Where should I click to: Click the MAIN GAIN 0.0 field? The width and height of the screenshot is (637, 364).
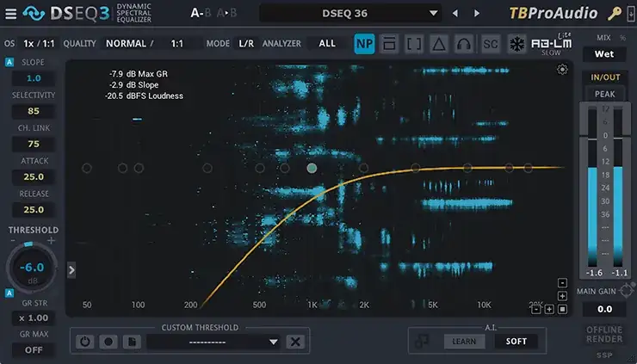(x=604, y=309)
